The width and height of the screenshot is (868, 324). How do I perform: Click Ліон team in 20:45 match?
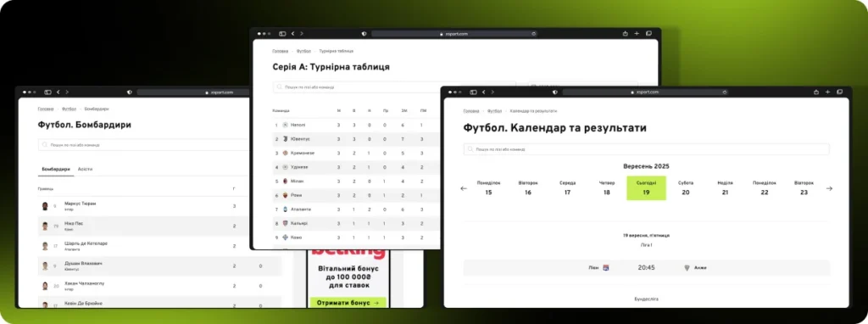[593, 267]
